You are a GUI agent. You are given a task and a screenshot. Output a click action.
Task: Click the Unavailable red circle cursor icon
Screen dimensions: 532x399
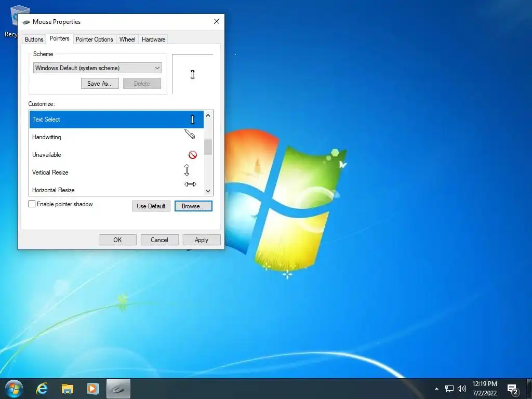(193, 155)
